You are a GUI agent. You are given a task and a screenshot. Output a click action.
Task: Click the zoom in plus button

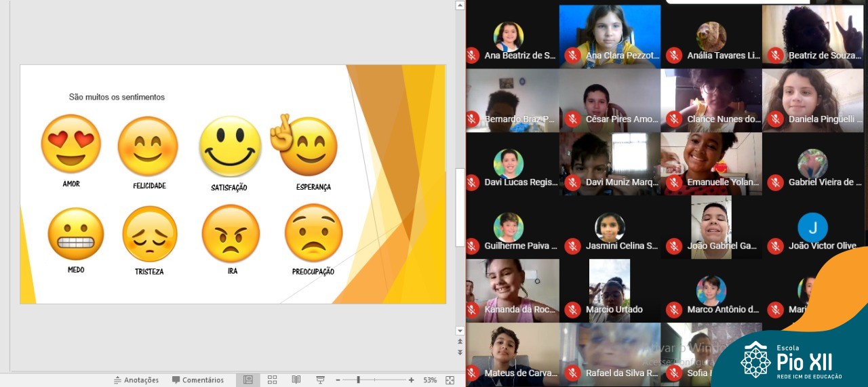pos(411,380)
